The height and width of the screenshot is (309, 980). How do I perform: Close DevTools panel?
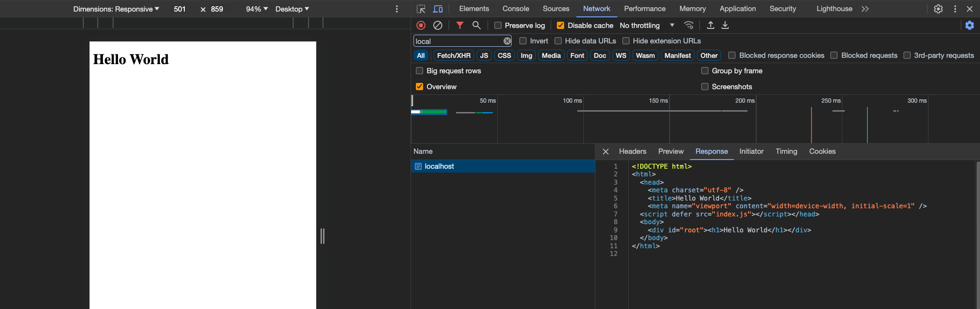(x=970, y=9)
